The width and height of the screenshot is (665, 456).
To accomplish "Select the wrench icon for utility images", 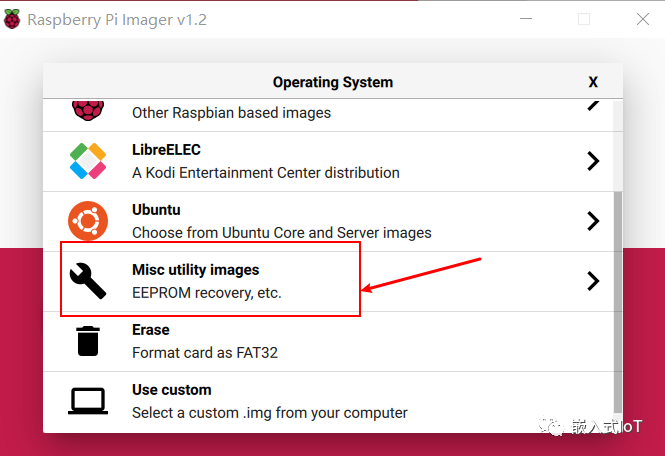I will pos(88,281).
